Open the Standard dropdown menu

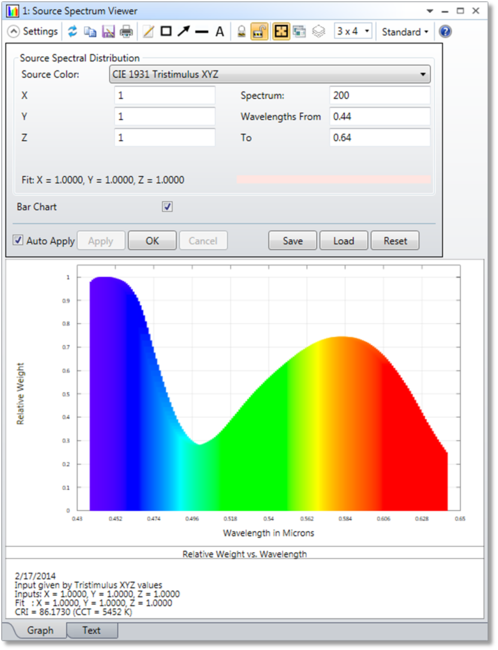pyautogui.click(x=405, y=32)
